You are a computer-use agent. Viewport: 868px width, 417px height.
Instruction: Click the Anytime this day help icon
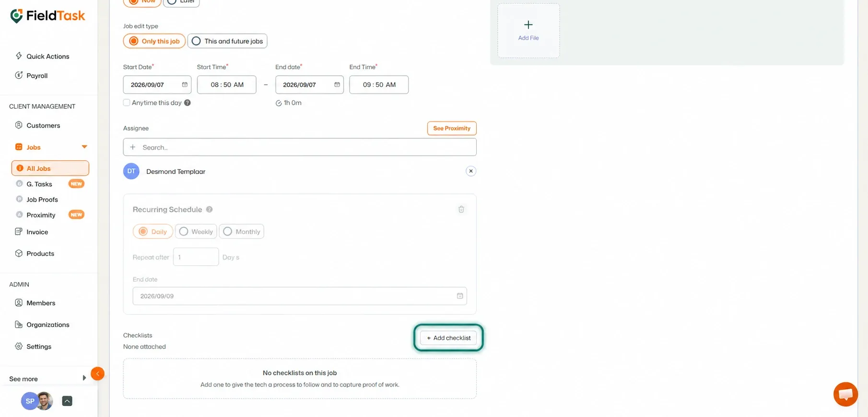tap(188, 103)
